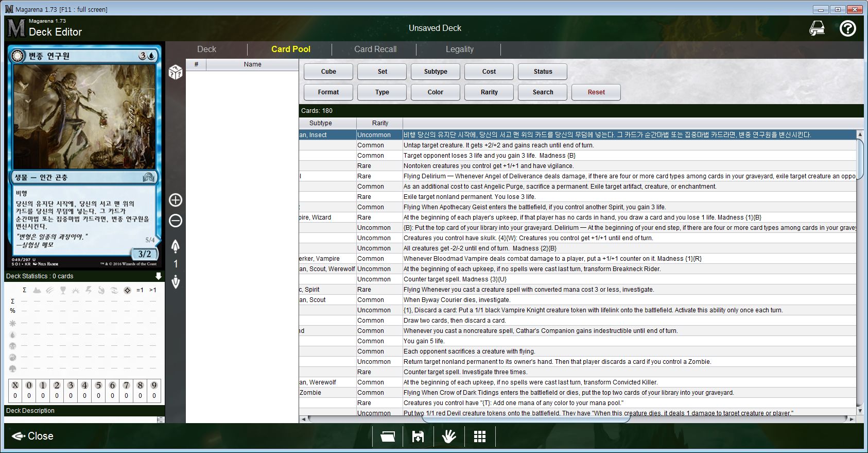This screenshot has width=868, height=453.
Task: Click the minus circle remove-card icon
Action: point(176,221)
